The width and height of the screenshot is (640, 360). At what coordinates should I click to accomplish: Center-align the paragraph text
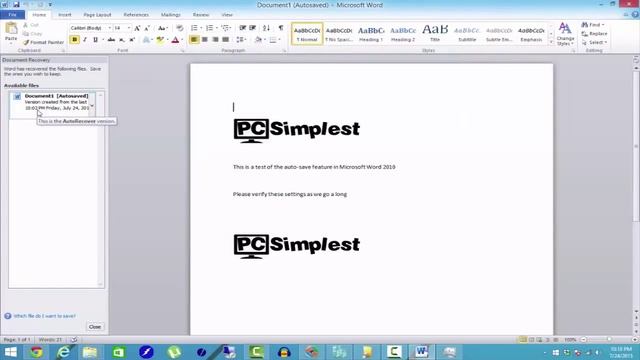pos(204,40)
